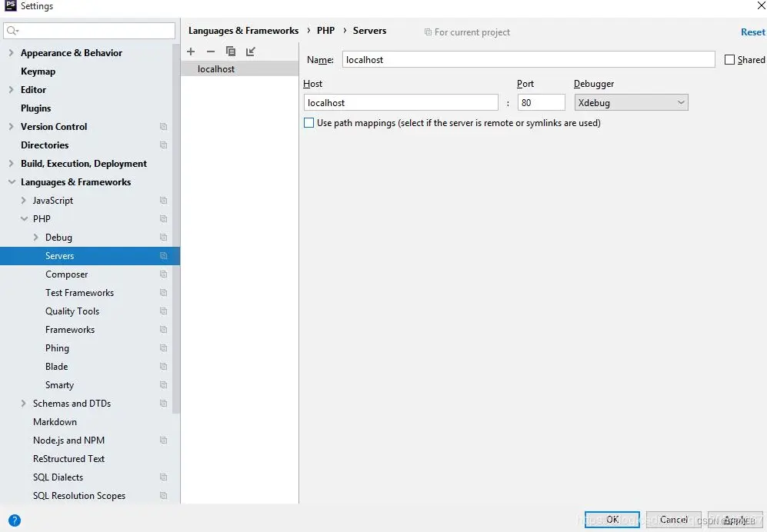Screen dimensions: 767x532
Task: Click the Port input field
Action: point(542,103)
